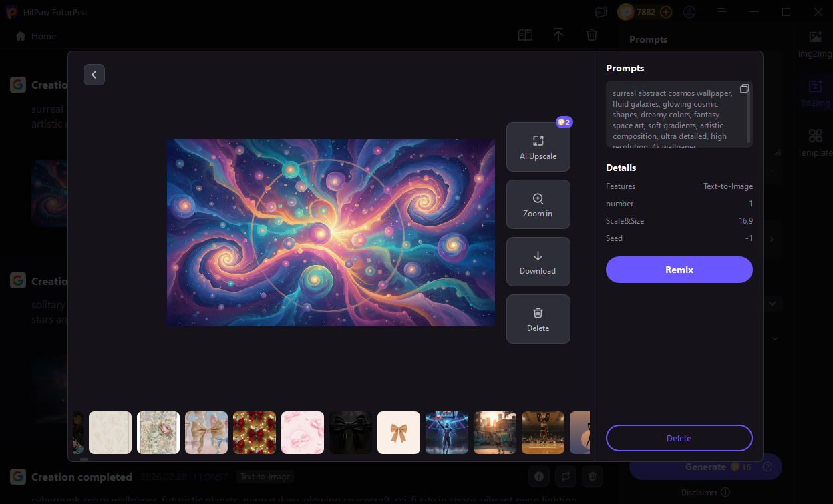Go back using the left arrow button
This screenshot has width=833, height=504.
[x=94, y=75]
